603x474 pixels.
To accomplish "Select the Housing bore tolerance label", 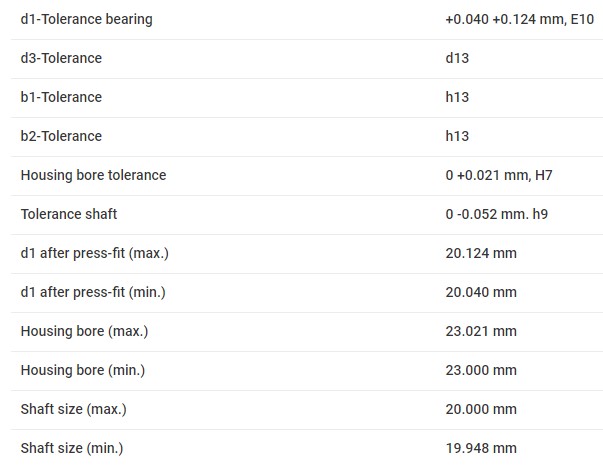I will click(x=93, y=175).
